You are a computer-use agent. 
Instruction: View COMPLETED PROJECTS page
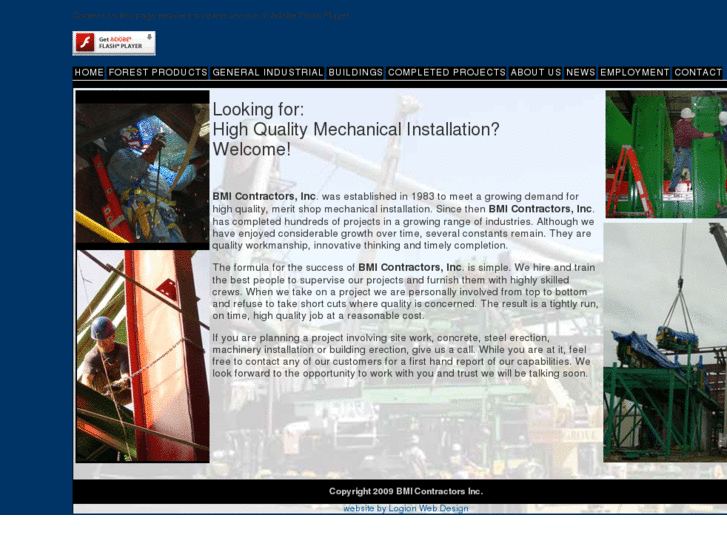click(x=446, y=73)
